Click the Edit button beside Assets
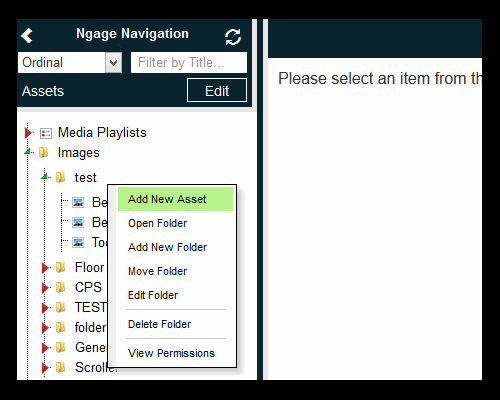This screenshot has width=500, height=400. coord(217,90)
